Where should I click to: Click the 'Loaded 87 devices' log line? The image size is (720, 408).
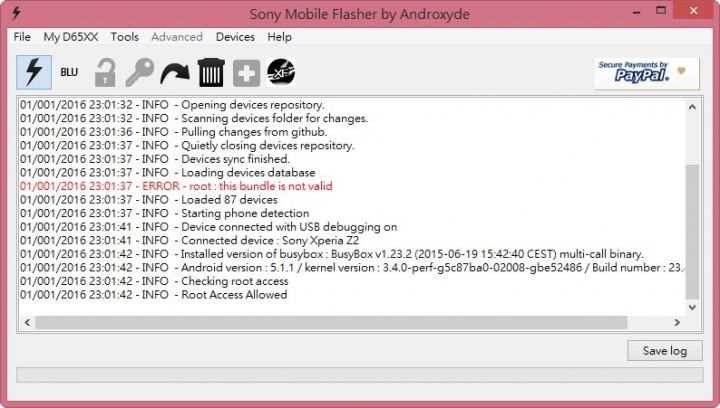148,200
